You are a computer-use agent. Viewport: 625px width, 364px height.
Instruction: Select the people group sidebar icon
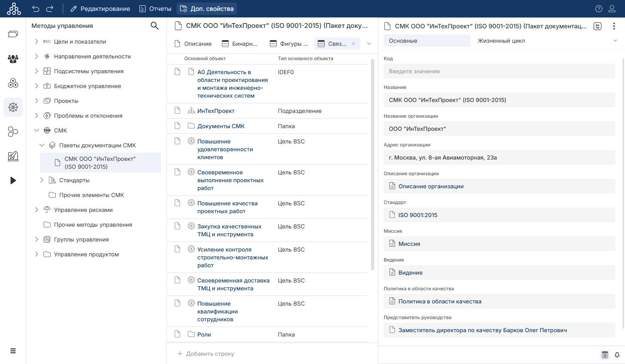click(13, 59)
